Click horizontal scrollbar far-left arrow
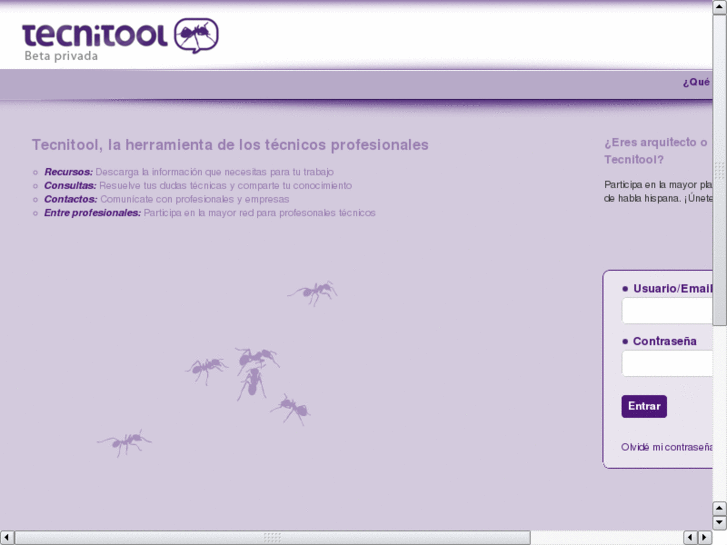Image resolution: width=727 pixels, height=545 pixels. [x=7, y=538]
